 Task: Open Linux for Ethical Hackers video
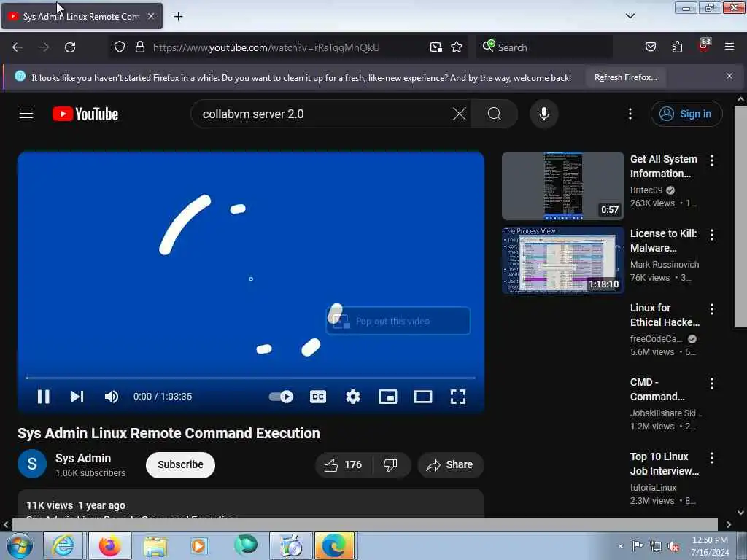(x=665, y=315)
